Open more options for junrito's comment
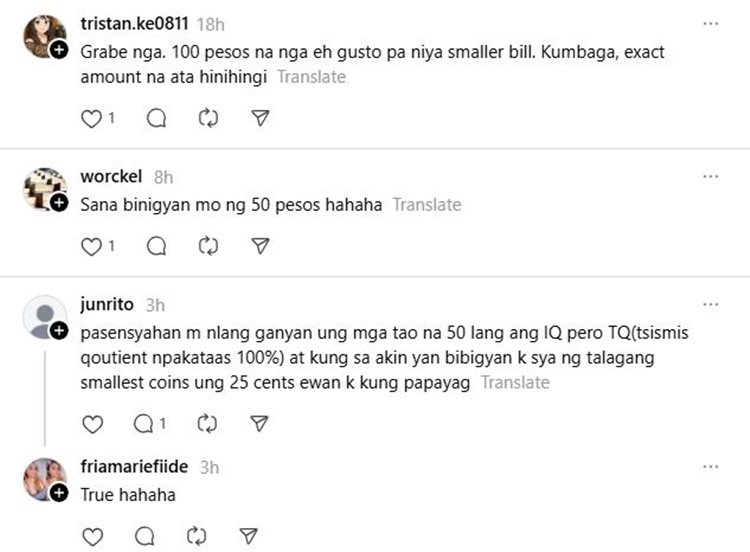750x552 pixels. [x=710, y=303]
